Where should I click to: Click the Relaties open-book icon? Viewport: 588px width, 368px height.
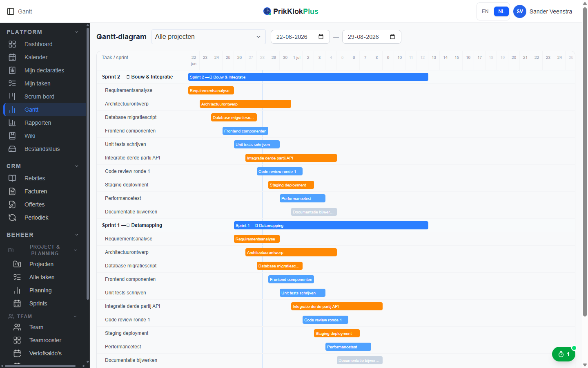tap(12, 178)
